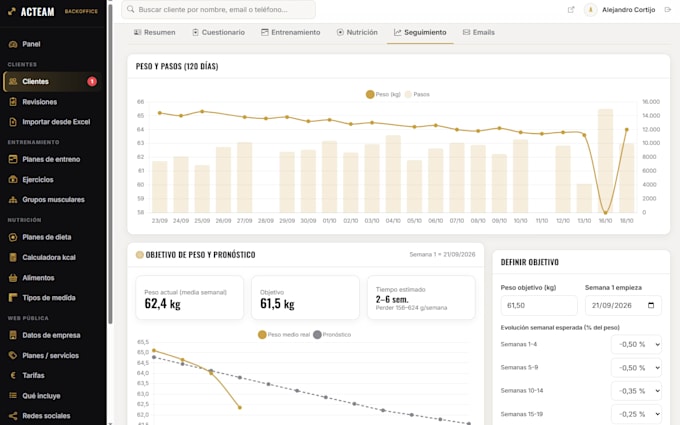Switch to the Cuestionario tab
This screenshot has width=680, height=425.
pyautogui.click(x=219, y=33)
